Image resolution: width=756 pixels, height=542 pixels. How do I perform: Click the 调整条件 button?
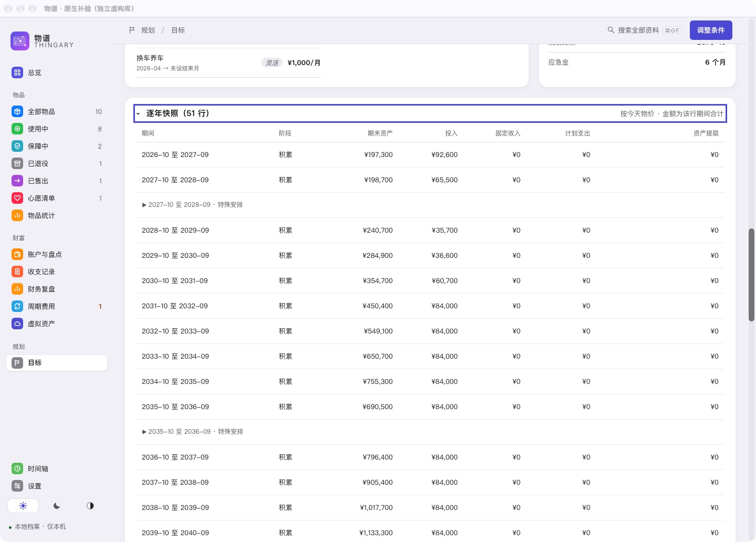[x=711, y=30]
